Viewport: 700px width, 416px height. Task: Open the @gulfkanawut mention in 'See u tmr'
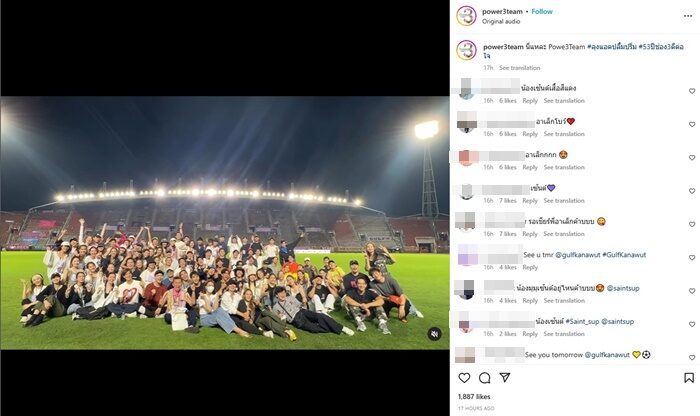[578, 255]
